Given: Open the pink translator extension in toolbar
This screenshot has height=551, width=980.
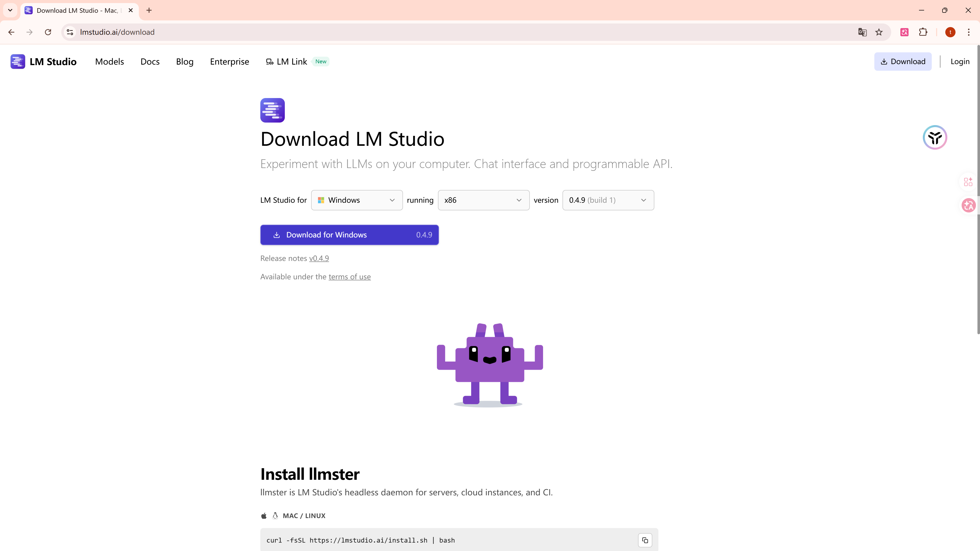Looking at the screenshot, I should coord(904,32).
